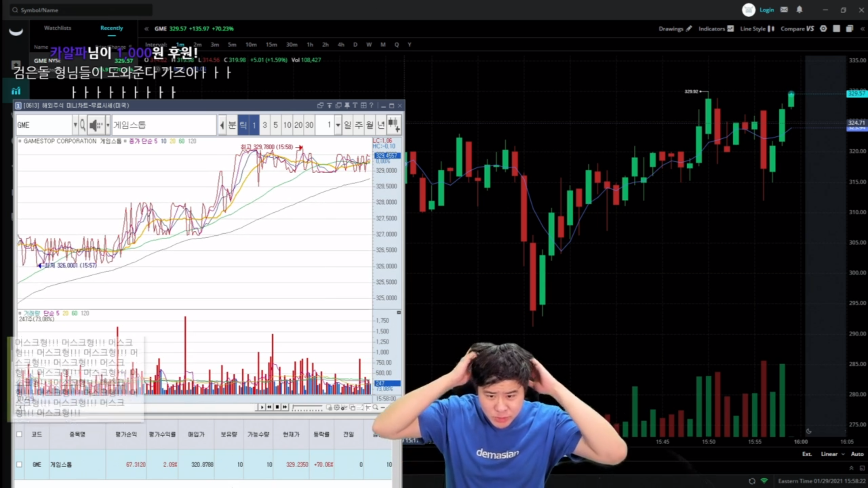Viewport: 868px width, 488px height.
Task: Click the 30 tick button in mini chart
Action: coord(309,125)
